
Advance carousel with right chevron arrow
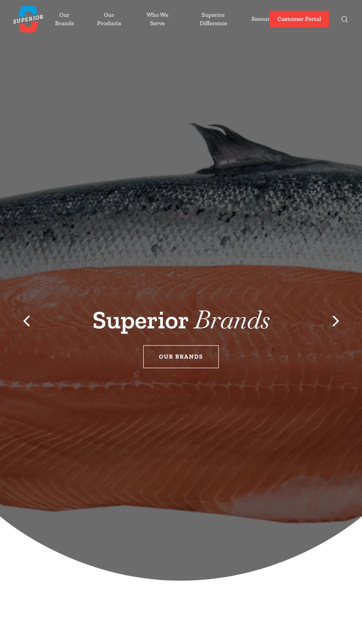(x=336, y=321)
